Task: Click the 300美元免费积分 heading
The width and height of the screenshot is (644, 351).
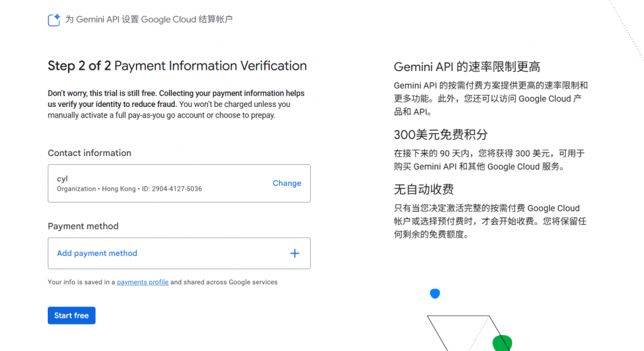Action: (x=440, y=135)
